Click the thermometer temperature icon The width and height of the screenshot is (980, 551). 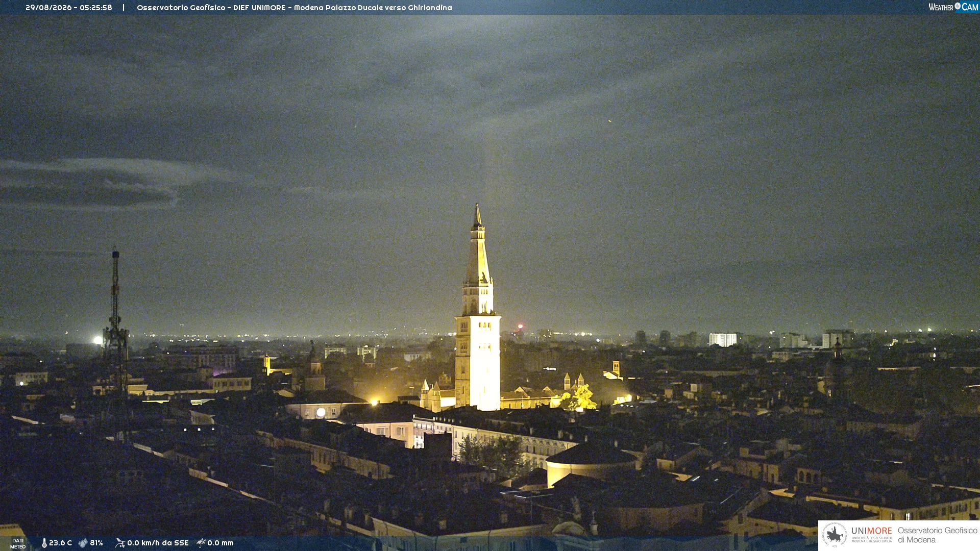click(x=44, y=543)
